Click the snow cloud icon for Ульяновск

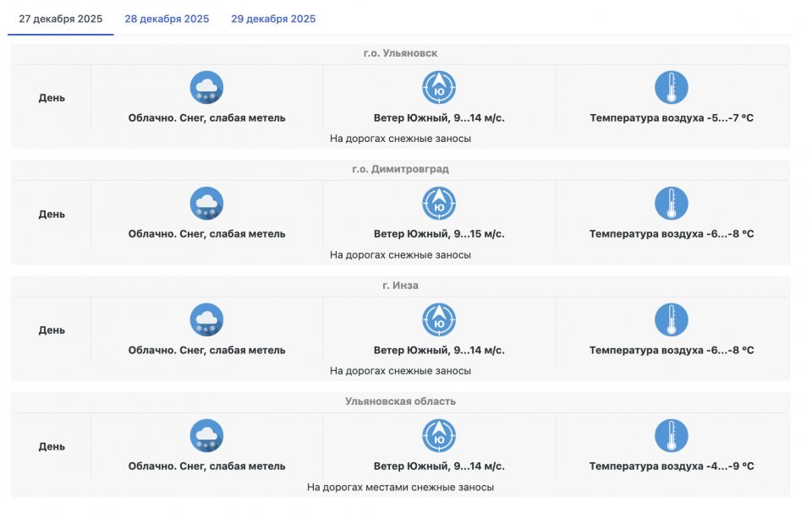[206, 88]
